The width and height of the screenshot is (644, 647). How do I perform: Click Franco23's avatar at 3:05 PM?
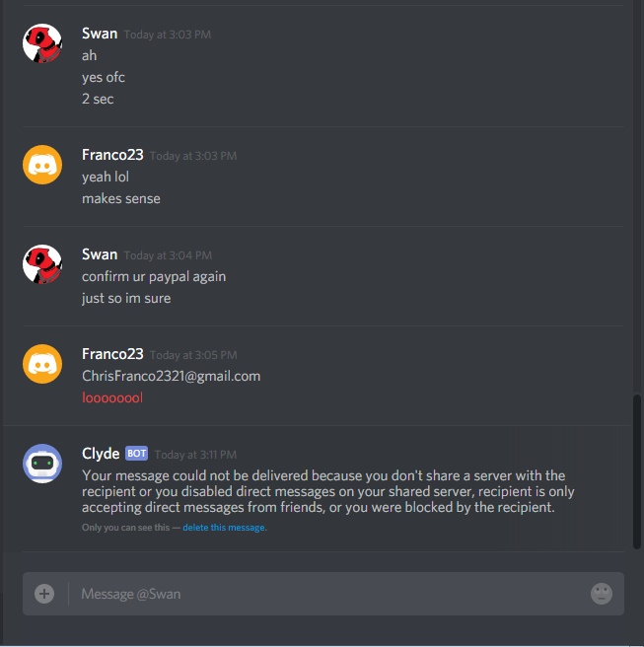click(42, 364)
